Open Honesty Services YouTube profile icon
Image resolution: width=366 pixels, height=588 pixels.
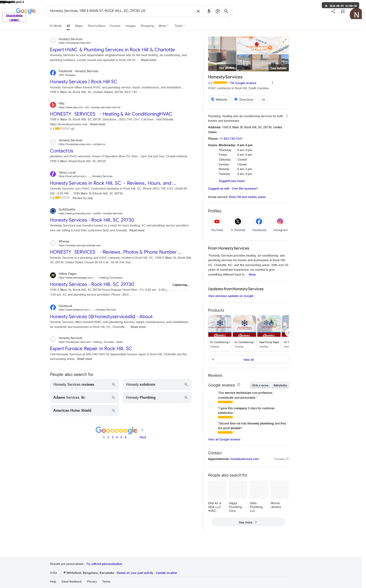click(x=217, y=222)
